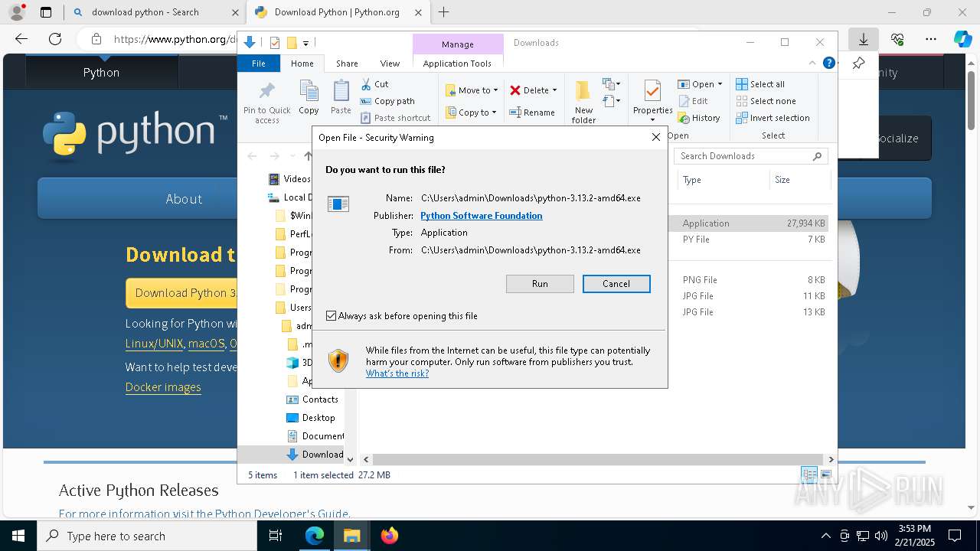
Task: Open Explorer Help question mark icon
Action: pos(828,64)
